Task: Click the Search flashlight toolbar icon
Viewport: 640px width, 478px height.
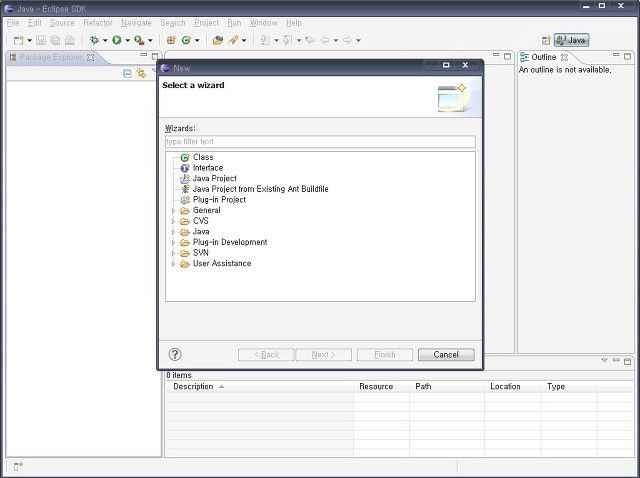Action: coord(233,40)
